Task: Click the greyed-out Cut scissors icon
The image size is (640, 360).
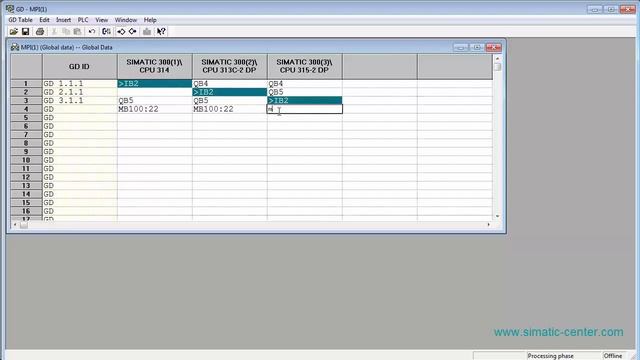Action: (54, 31)
